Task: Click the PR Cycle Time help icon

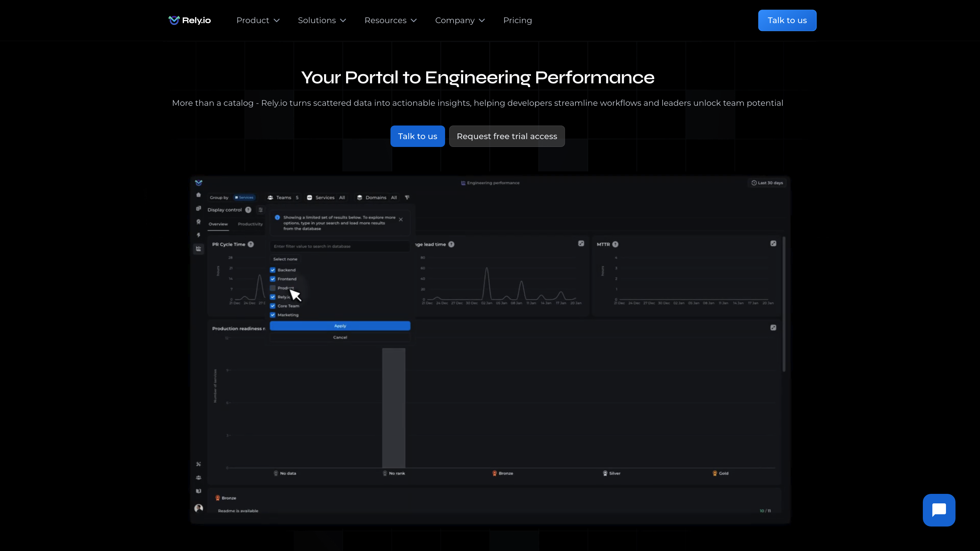Action: [251, 245]
